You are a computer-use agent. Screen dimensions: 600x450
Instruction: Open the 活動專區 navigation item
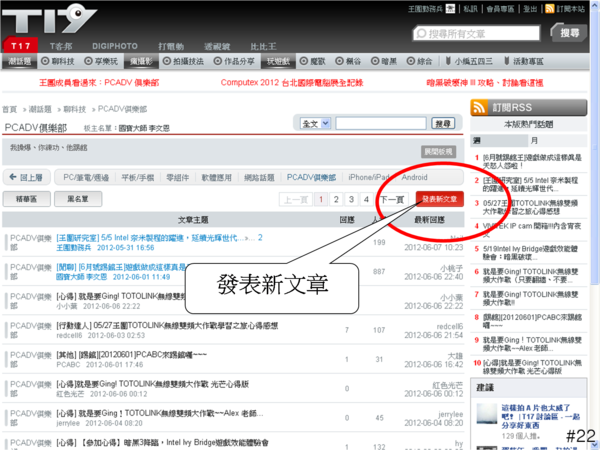click(x=523, y=61)
